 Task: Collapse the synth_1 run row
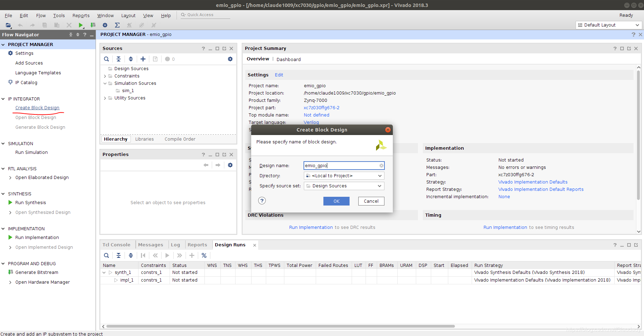point(104,272)
